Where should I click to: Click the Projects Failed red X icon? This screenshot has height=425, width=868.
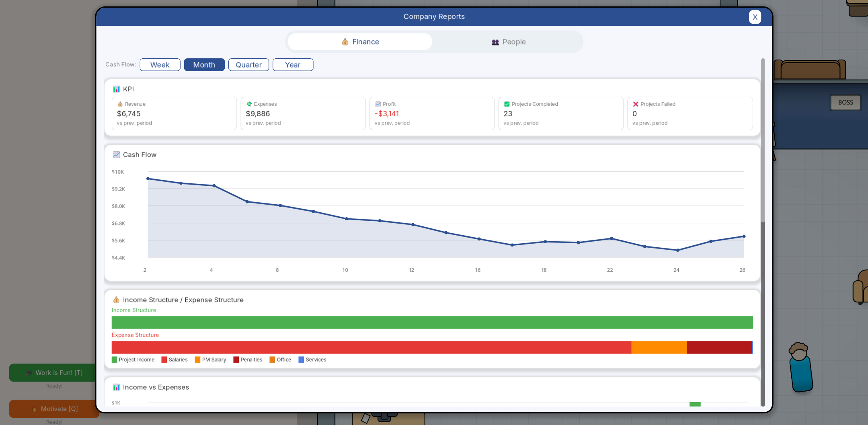636,104
